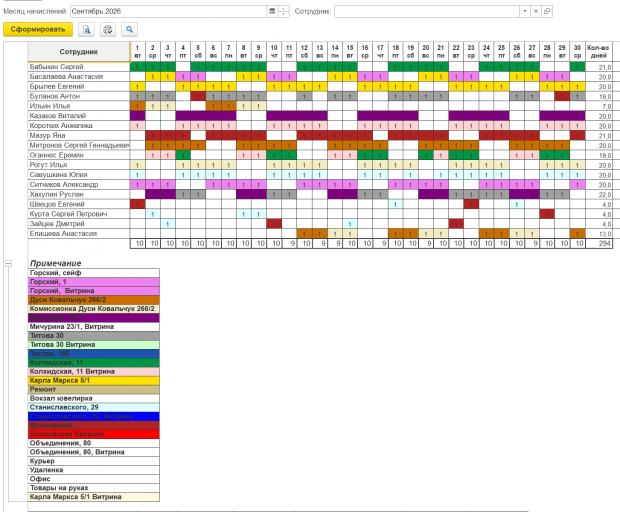Select employee row Епишова Анастасия
This screenshot has height=512, width=620.
coord(79,234)
